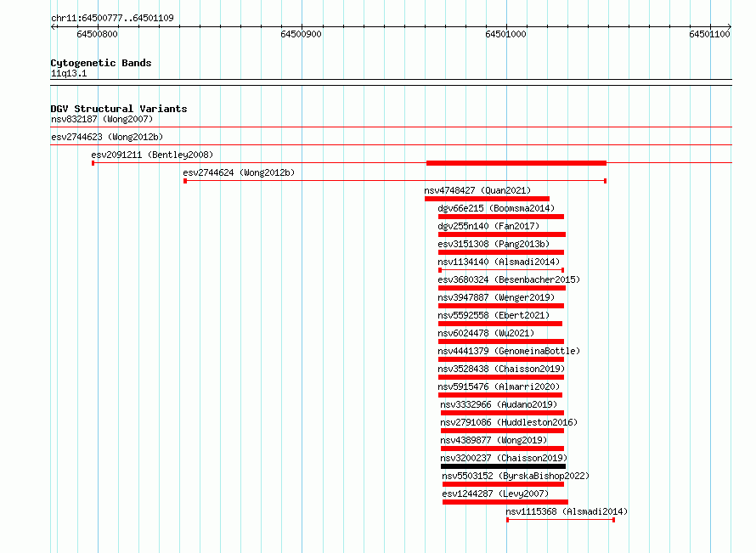Click the red bar under nsv4748427
Screen dimensions: 756x553
coord(487,199)
